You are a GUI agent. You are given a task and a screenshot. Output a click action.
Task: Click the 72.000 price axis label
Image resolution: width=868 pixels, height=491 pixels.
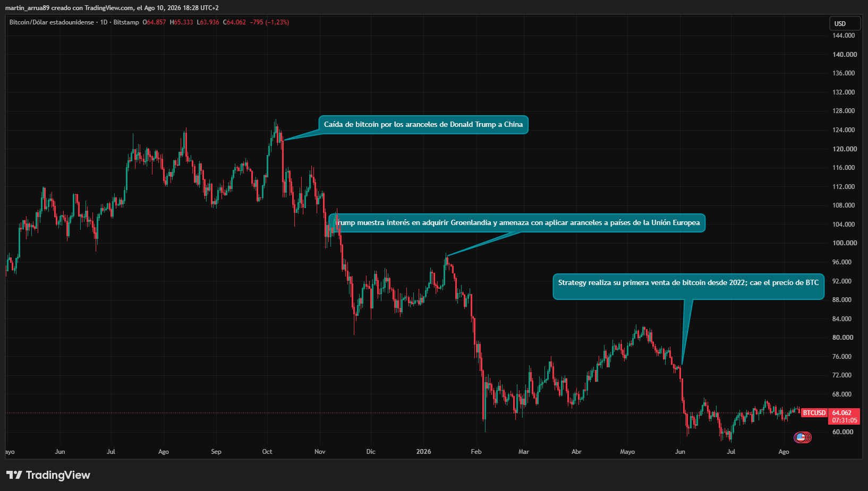point(843,375)
